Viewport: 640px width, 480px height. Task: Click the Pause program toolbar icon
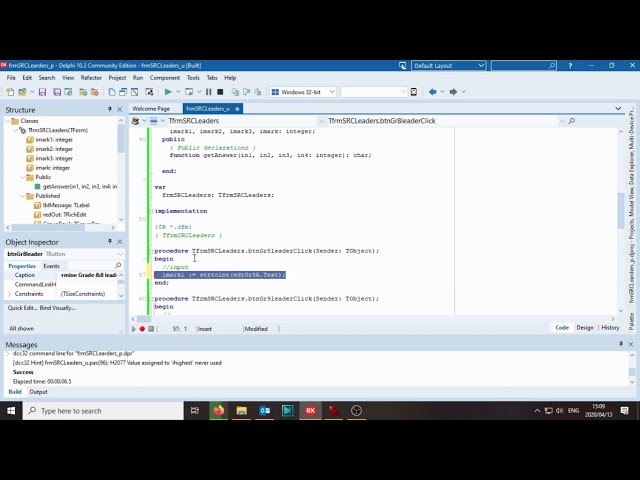pyautogui.click(x=209, y=92)
